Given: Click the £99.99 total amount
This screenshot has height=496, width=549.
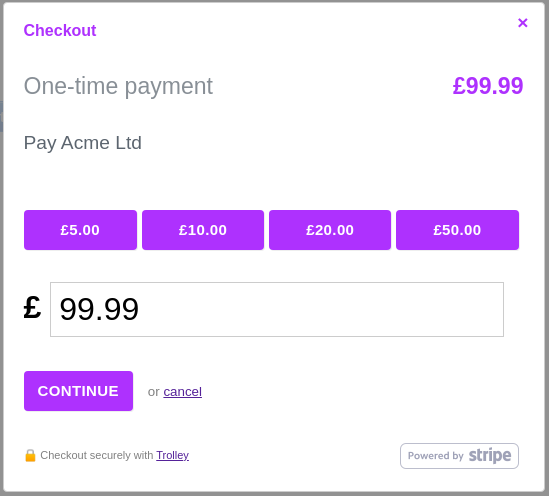Looking at the screenshot, I should pos(488,86).
